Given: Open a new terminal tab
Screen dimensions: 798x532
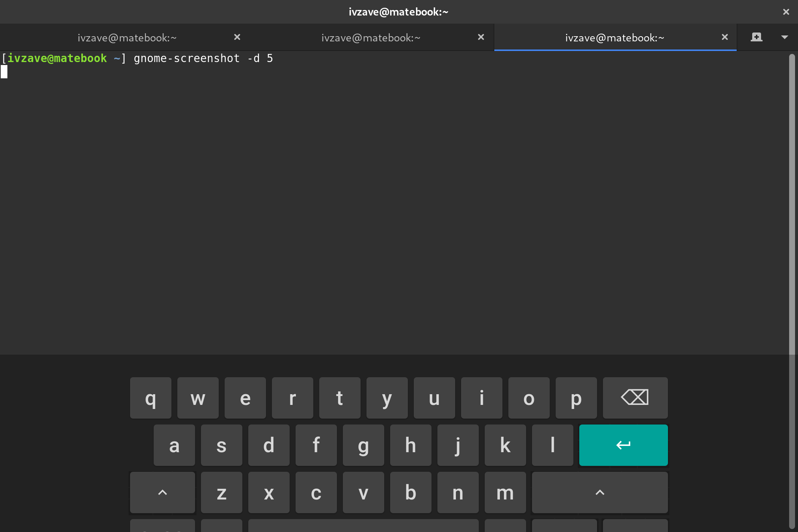Looking at the screenshot, I should coord(756,37).
